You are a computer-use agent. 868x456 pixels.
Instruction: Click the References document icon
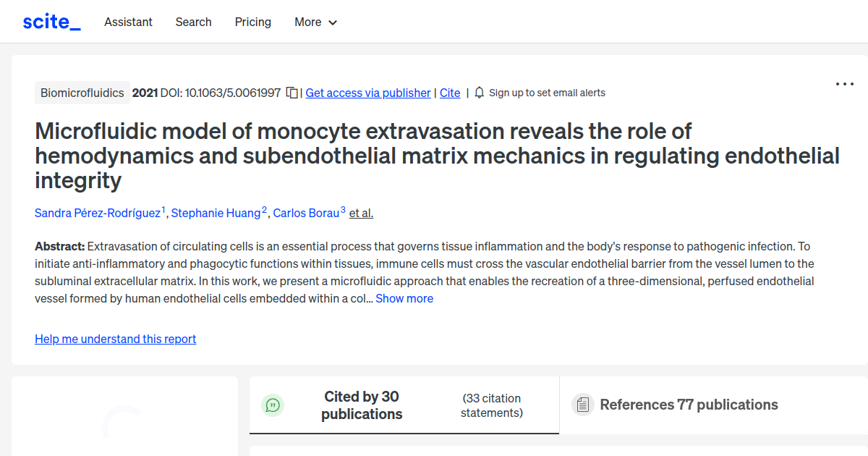(582, 405)
